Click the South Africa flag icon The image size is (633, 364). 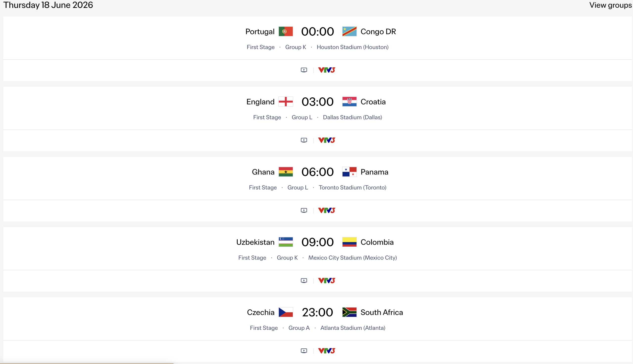pyautogui.click(x=349, y=312)
